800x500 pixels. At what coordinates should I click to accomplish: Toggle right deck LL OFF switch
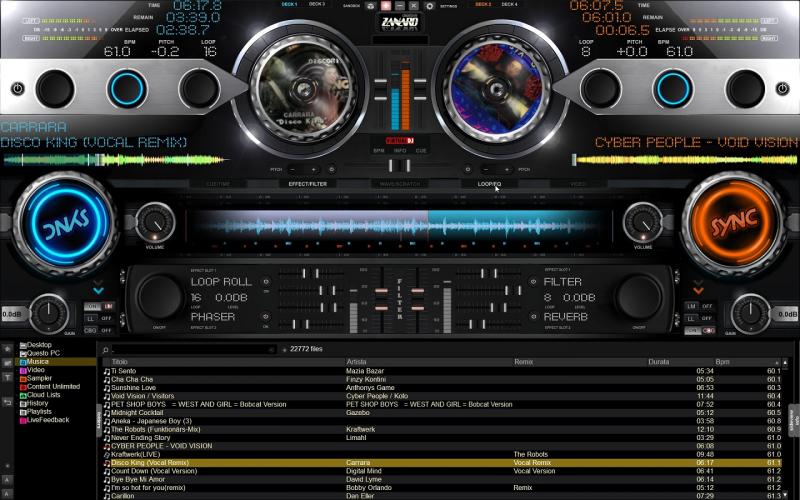[x=699, y=318]
